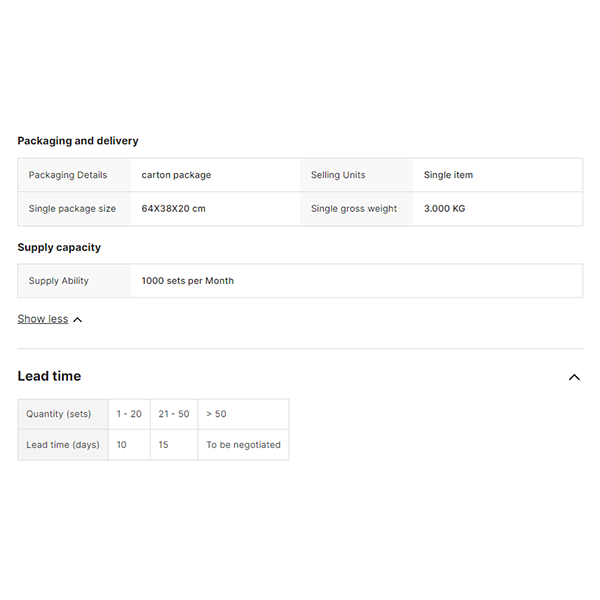Select the Packaging and delivery heading

point(78,141)
